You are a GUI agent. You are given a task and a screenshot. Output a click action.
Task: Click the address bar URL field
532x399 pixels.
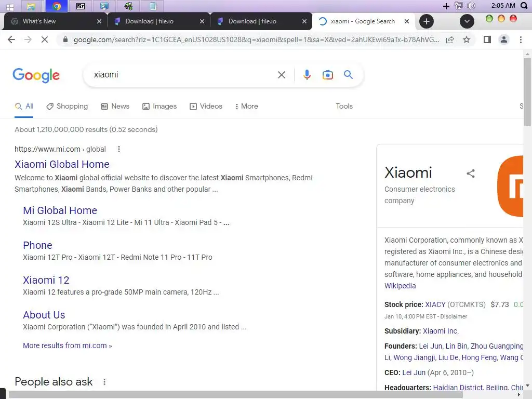coord(256,39)
